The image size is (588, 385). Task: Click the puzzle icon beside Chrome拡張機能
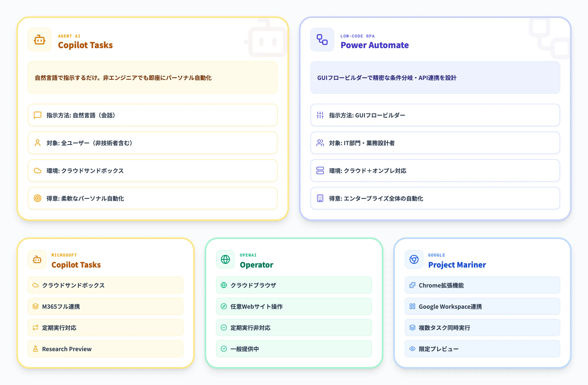(x=412, y=285)
